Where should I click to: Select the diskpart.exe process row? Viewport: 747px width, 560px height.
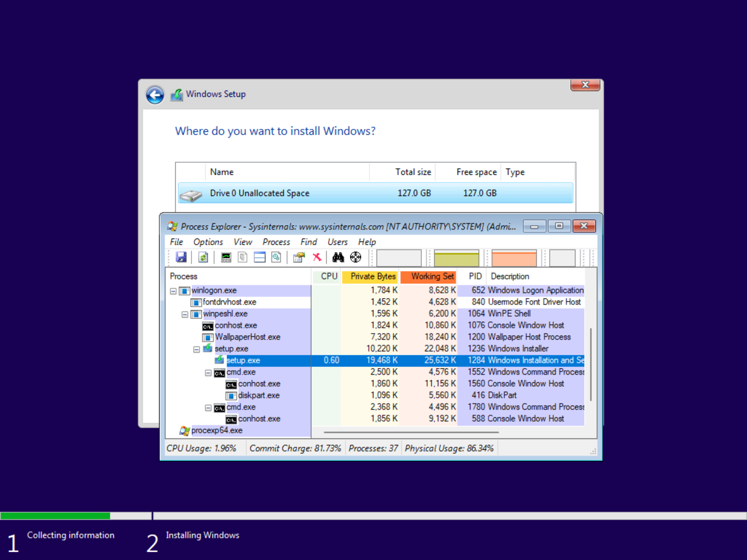pyautogui.click(x=259, y=395)
